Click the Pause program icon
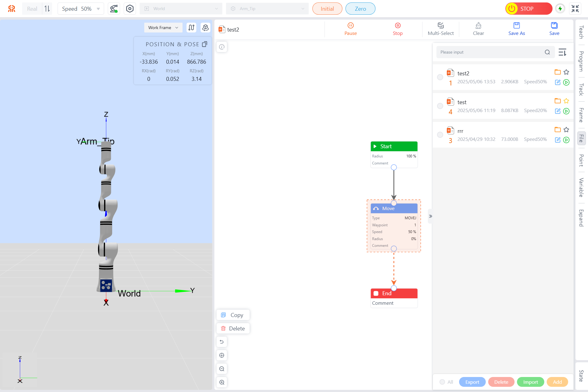The height and width of the screenshot is (392, 588). pyautogui.click(x=350, y=25)
